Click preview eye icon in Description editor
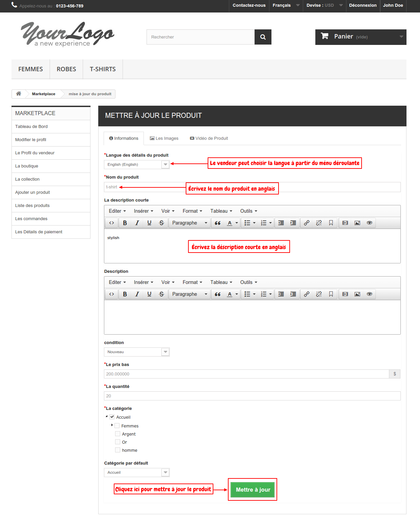 coord(369,294)
